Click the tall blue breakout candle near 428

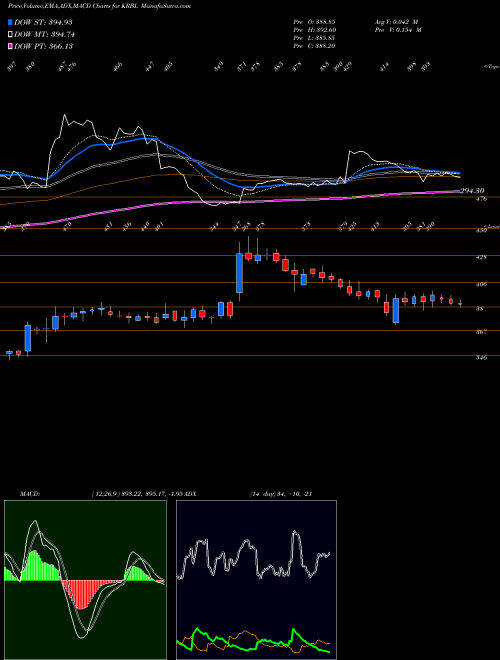pos(239,273)
